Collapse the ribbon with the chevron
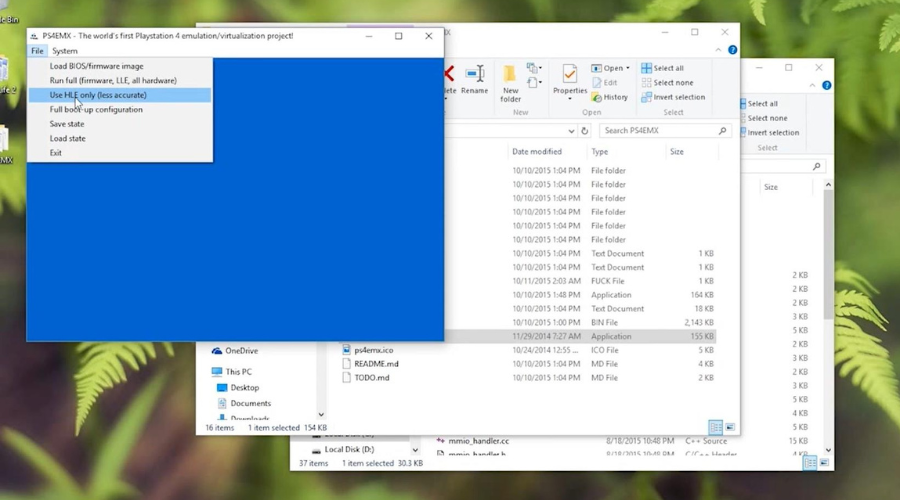This screenshot has width=900, height=500. click(718, 50)
